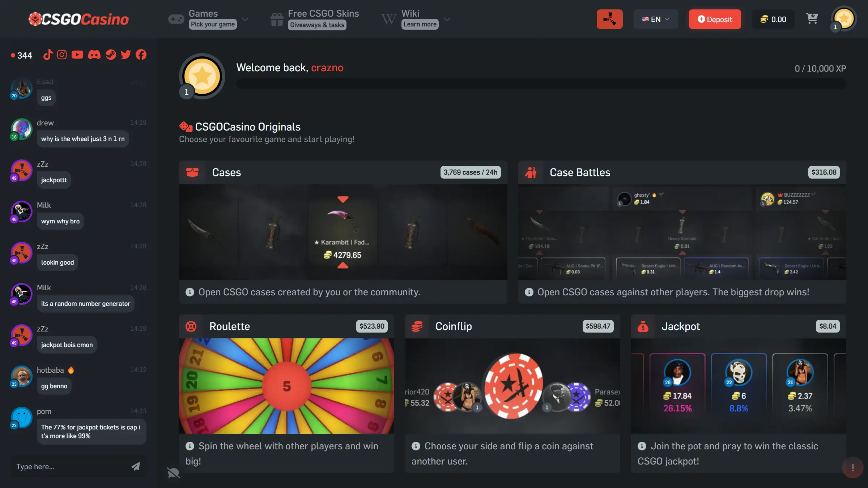Screen dimensions: 868x488
Task: Open the Case Battles game title
Action: pyautogui.click(x=580, y=172)
